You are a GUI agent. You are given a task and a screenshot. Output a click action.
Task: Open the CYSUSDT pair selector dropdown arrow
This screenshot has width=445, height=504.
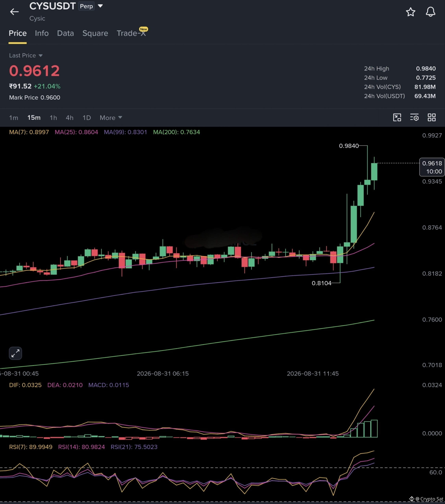(x=100, y=6)
